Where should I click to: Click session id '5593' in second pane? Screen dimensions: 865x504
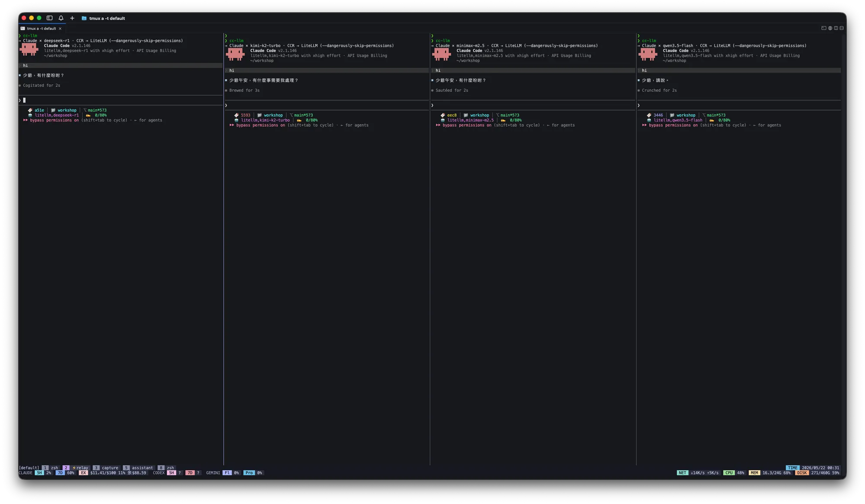point(246,115)
